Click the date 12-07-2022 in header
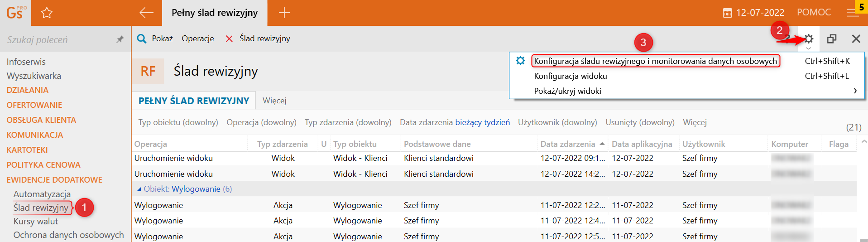This screenshot has height=242, width=868. 760,13
